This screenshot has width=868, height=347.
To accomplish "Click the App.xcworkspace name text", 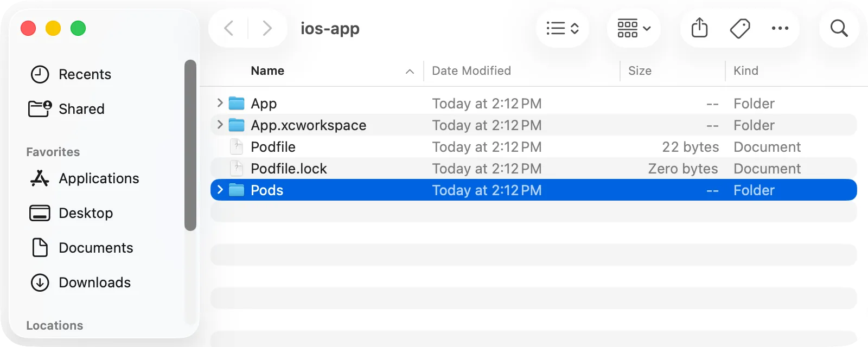I will click(308, 125).
